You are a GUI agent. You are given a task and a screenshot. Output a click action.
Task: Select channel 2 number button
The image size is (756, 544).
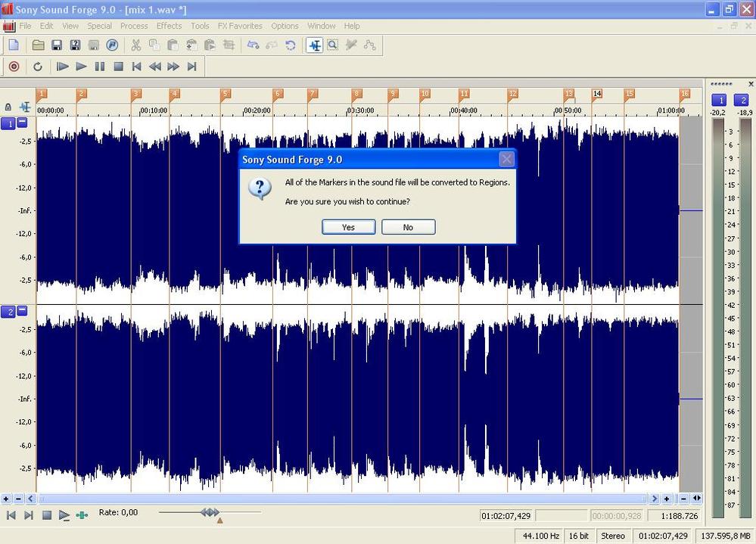[8, 312]
